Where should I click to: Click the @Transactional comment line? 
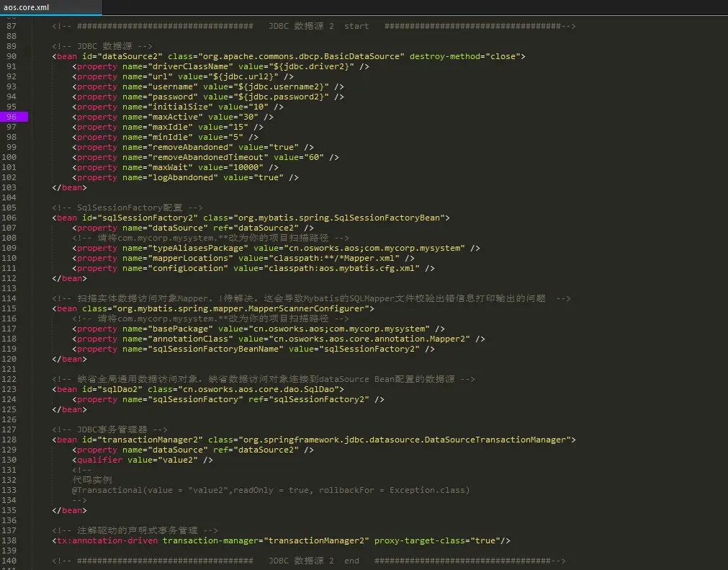(271, 490)
